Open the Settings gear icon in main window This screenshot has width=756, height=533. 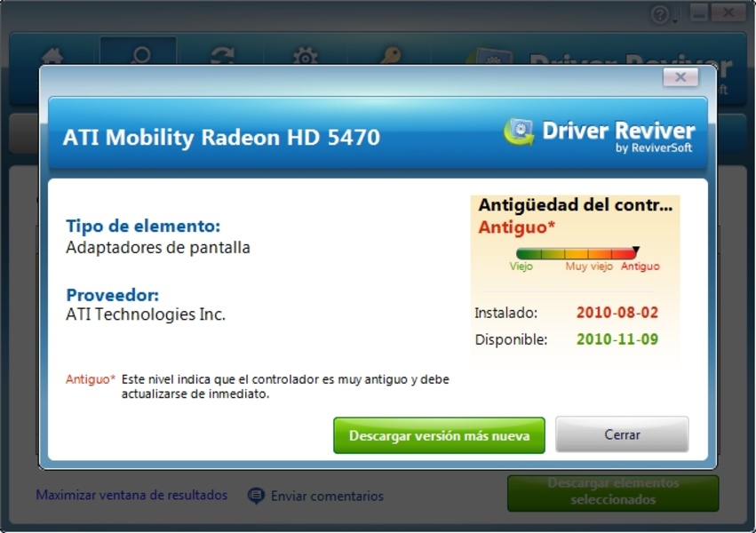(306, 56)
